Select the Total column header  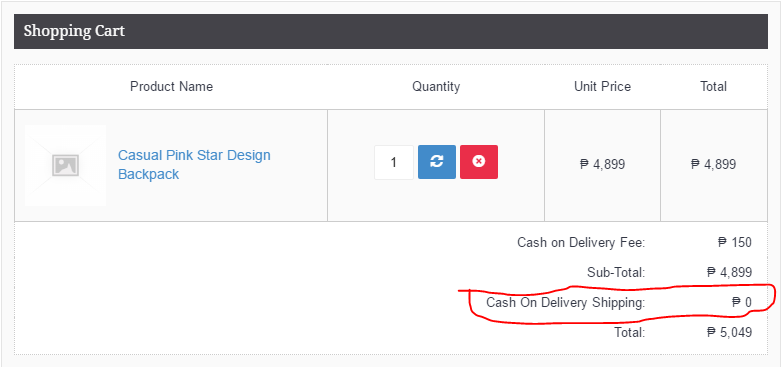point(713,87)
